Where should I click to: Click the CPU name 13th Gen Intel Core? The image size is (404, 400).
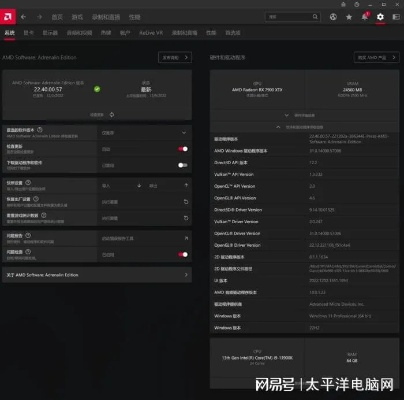point(257,358)
